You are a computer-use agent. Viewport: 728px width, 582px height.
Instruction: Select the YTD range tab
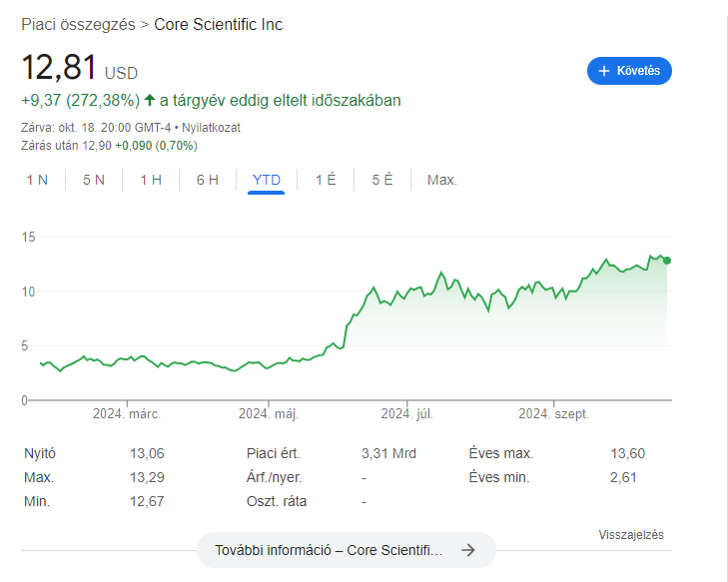click(x=266, y=180)
